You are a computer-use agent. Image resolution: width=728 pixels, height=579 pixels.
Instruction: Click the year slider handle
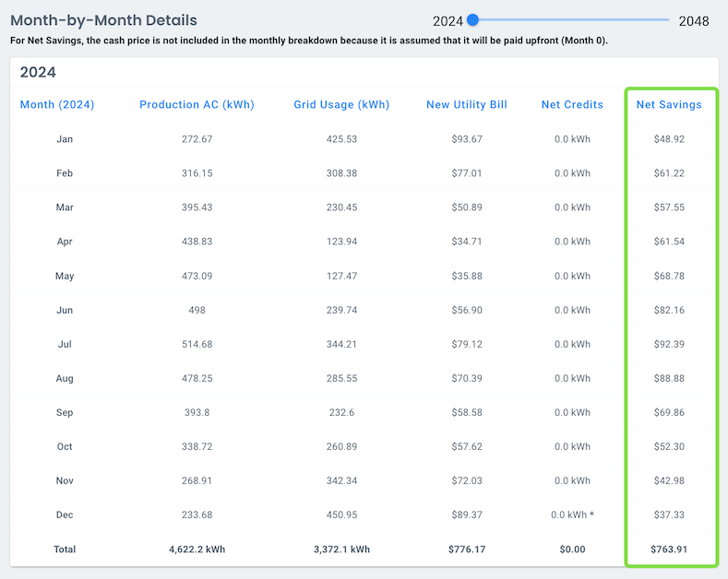[473, 19]
